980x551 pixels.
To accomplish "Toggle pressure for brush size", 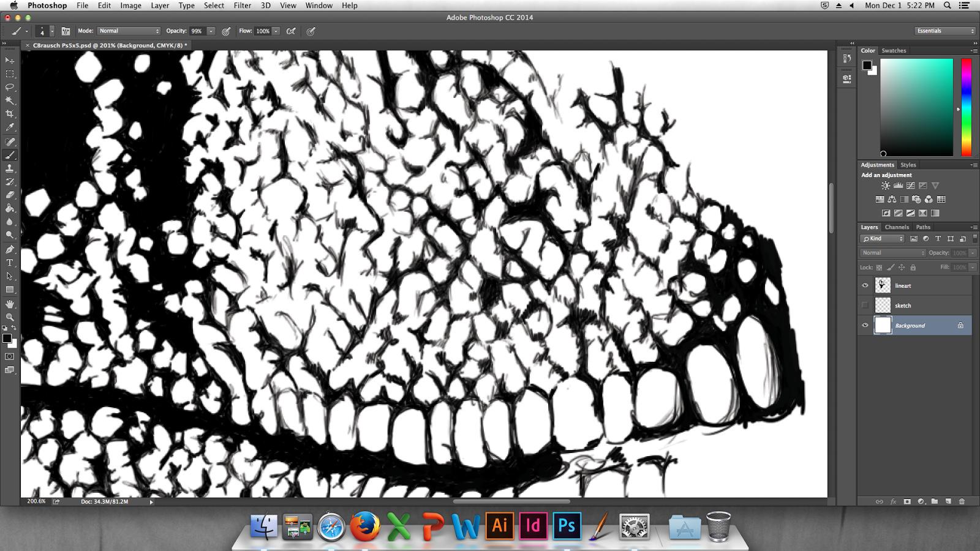I will click(311, 31).
